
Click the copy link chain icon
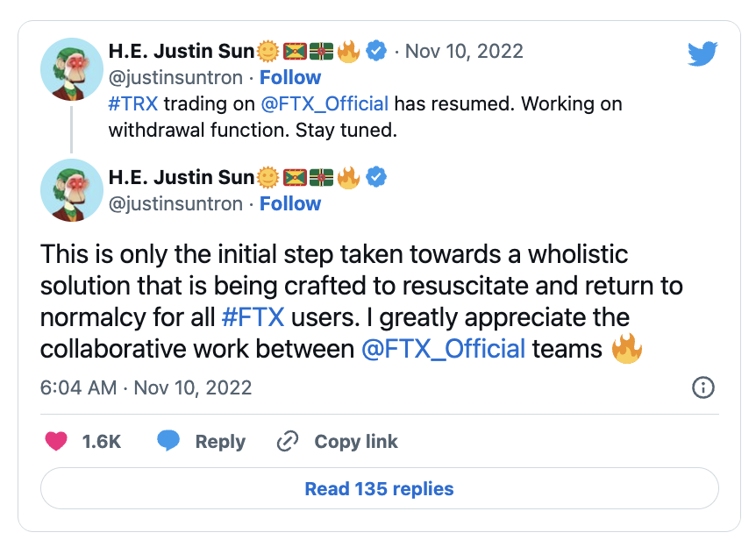pos(288,441)
